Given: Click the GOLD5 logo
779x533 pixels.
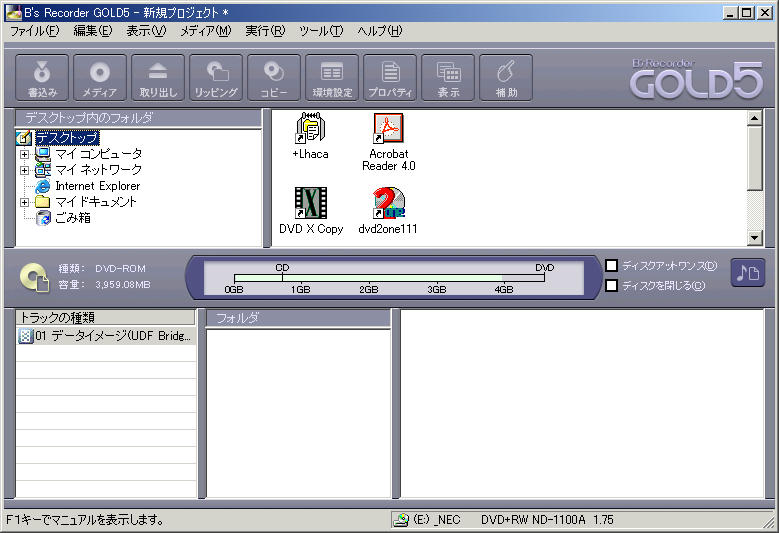Looking at the screenshot, I should [696, 79].
